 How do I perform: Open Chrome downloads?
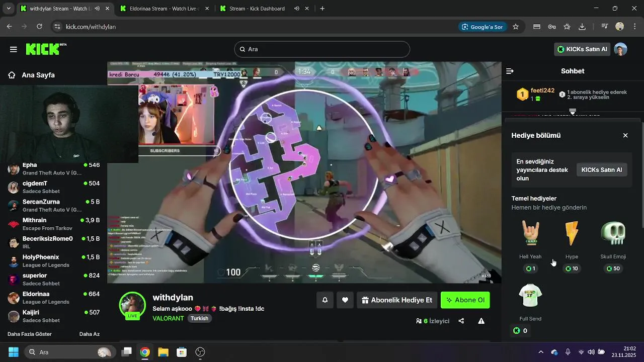[582, 27]
